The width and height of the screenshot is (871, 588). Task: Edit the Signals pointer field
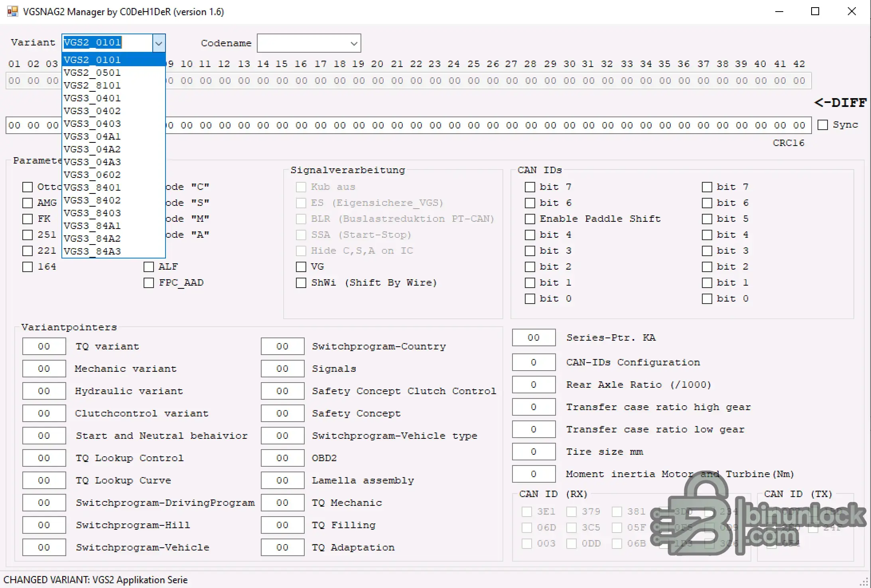pos(283,369)
